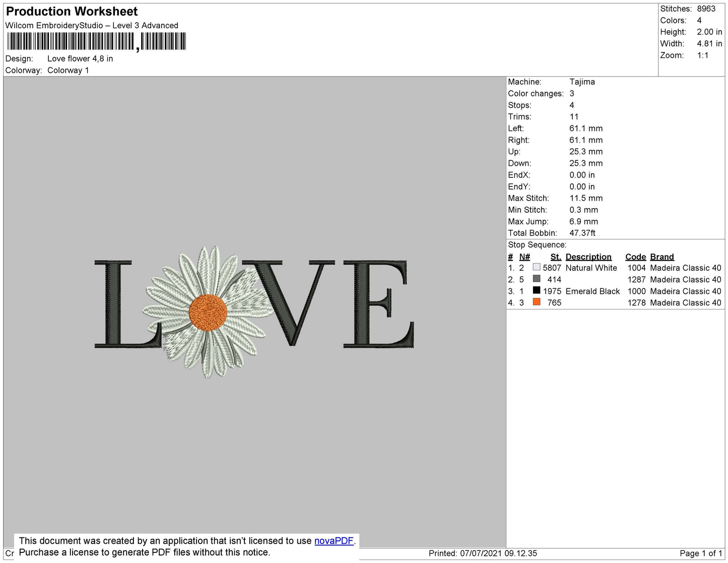Click the Right label
The width and height of the screenshot is (728, 563).
point(518,140)
